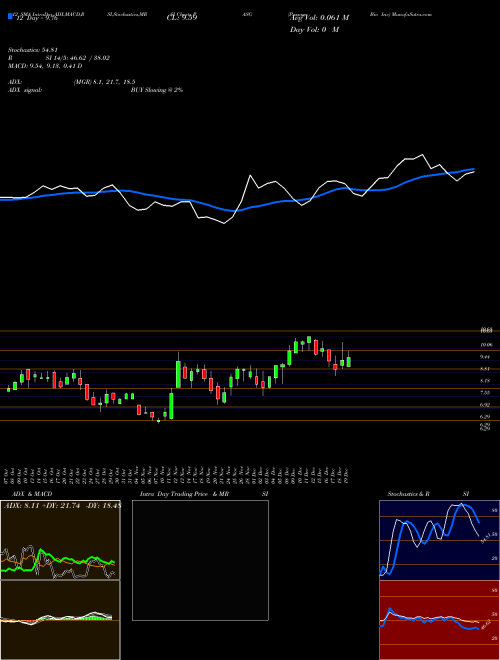Click the 'Intra Day Trading Price & MR' title
This screenshot has height=660, width=500.
click(x=184, y=494)
